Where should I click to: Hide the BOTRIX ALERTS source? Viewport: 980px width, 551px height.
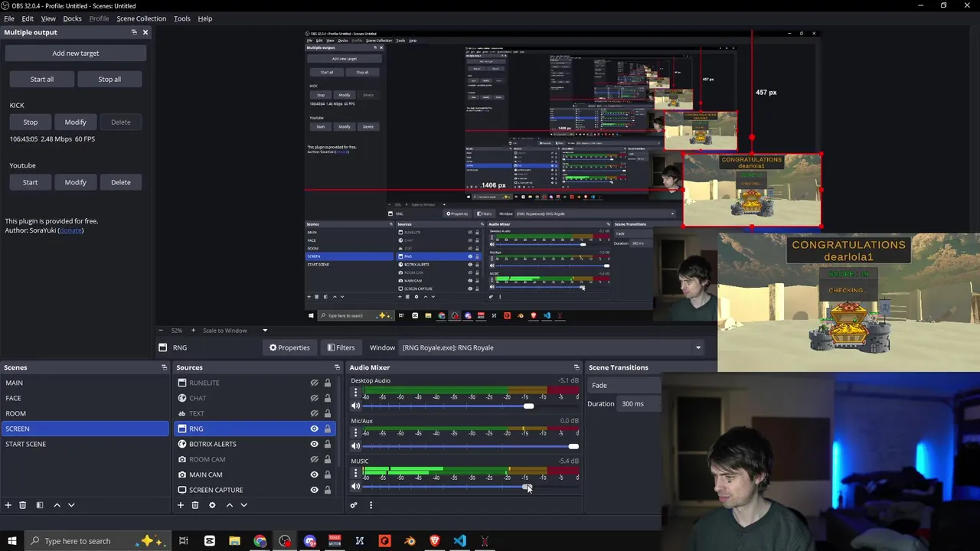click(314, 444)
